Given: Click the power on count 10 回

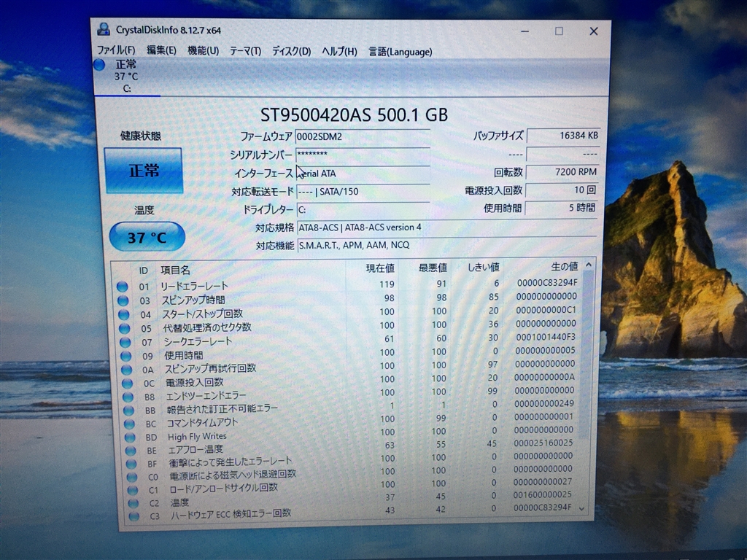Looking at the screenshot, I should pos(561,190).
